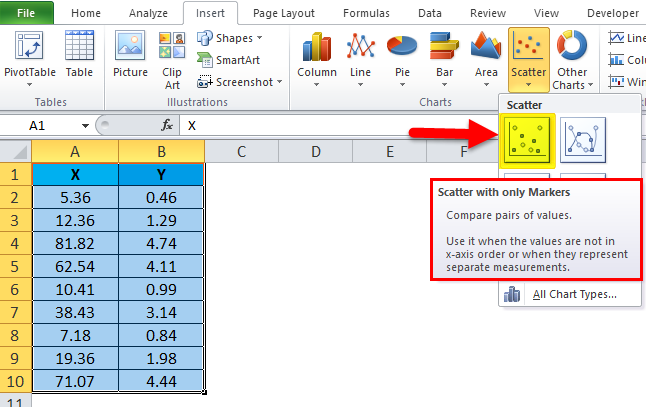Click the Scatter chart button
646x407 pixels.
(x=529, y=60)
